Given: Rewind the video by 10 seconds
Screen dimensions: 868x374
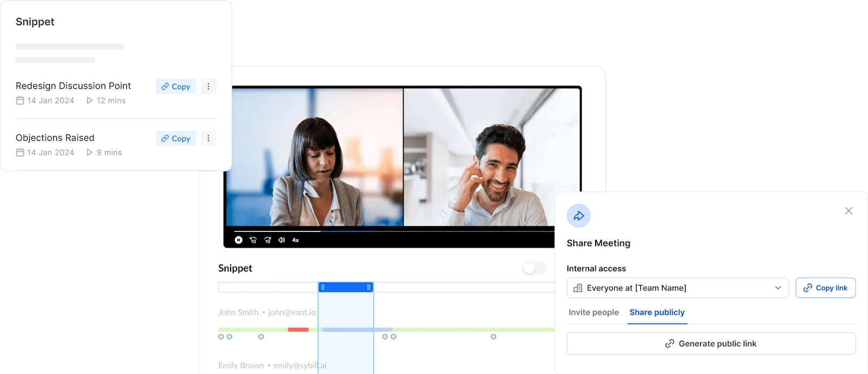Looking at the screenshot, I should (253, 240).
